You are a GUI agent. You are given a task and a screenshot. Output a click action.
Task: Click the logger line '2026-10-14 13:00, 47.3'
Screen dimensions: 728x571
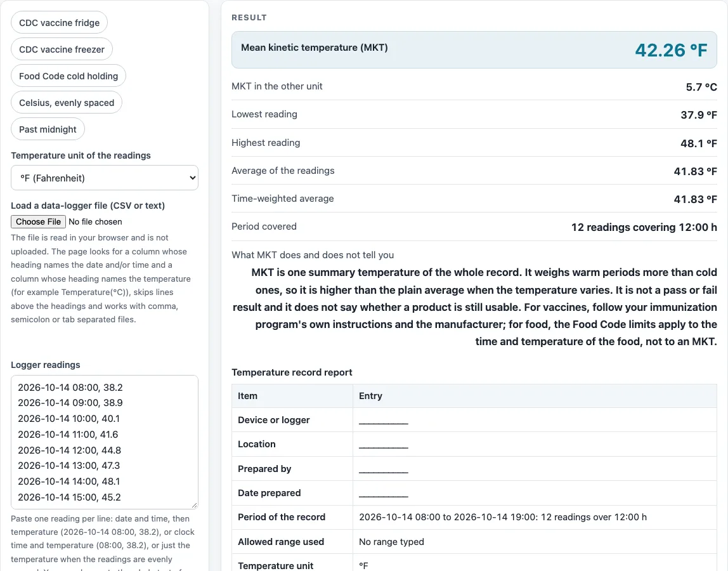[68, 466]
